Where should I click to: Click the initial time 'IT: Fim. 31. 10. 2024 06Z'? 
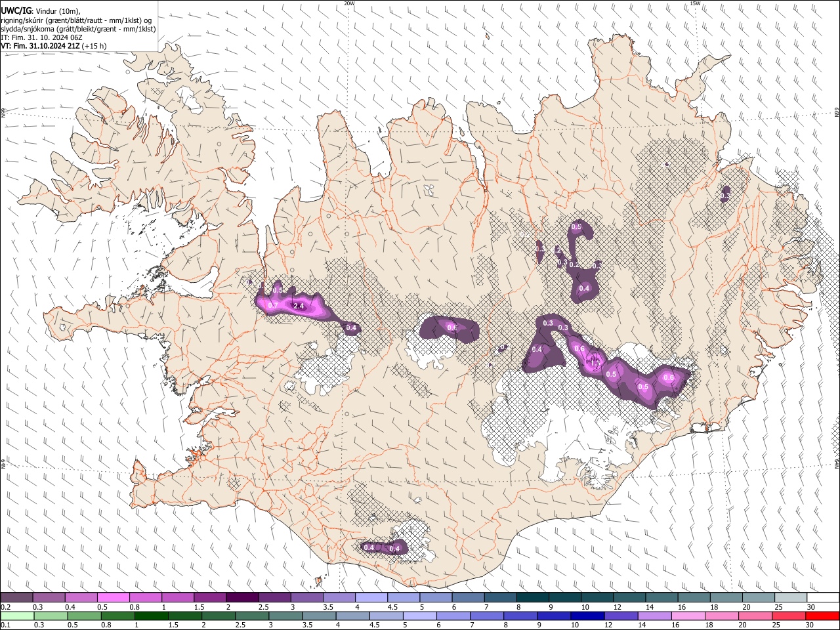pyautogui.click(x=41, y=37)
